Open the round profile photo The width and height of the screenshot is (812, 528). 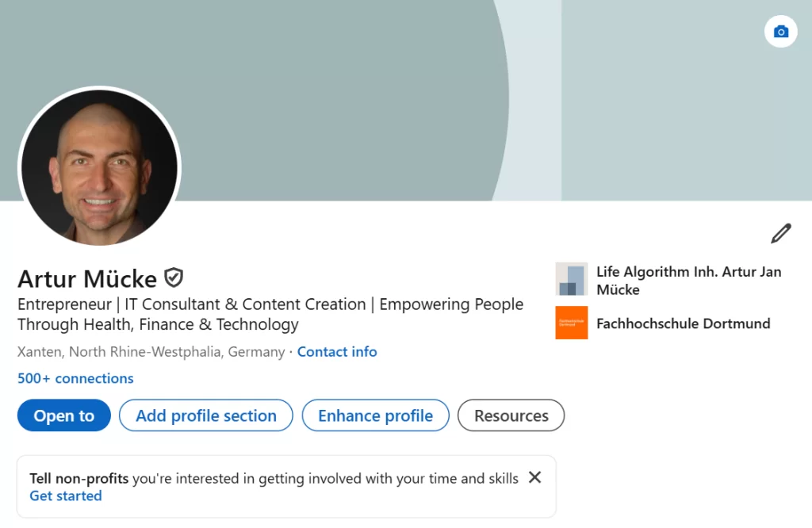pyautogui.click(x=99, y=167)
